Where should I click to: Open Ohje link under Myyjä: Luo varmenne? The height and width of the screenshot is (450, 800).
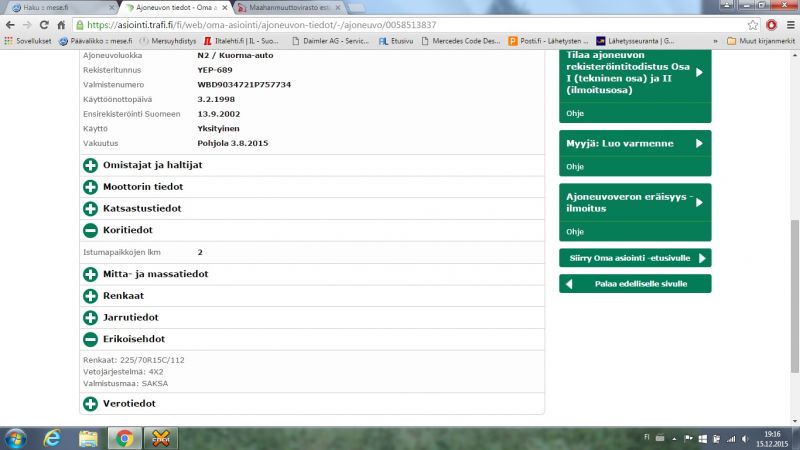click(574, 167)
